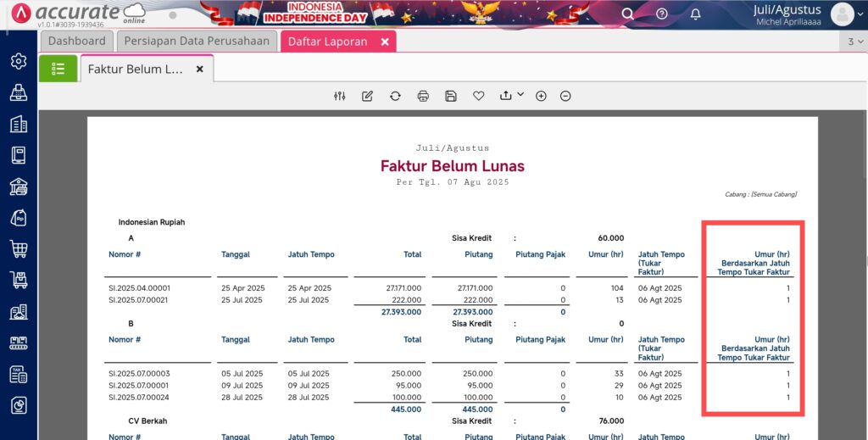Click invoice SI.2025.07.00001
This screenshot has width=868, height=440.
(x=139, y=385)
